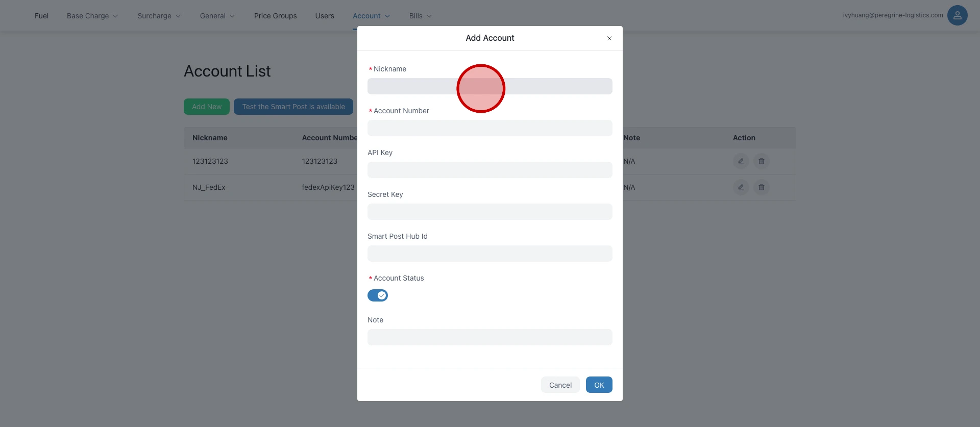980x427 pixels.
Task: Toggle the Account Status switch off
Action: [378, 295]
